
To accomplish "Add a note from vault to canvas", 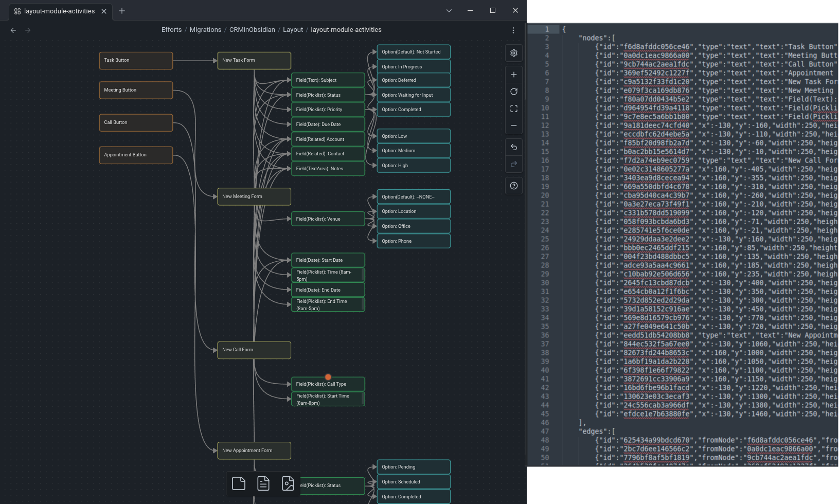I will [263, 483].
